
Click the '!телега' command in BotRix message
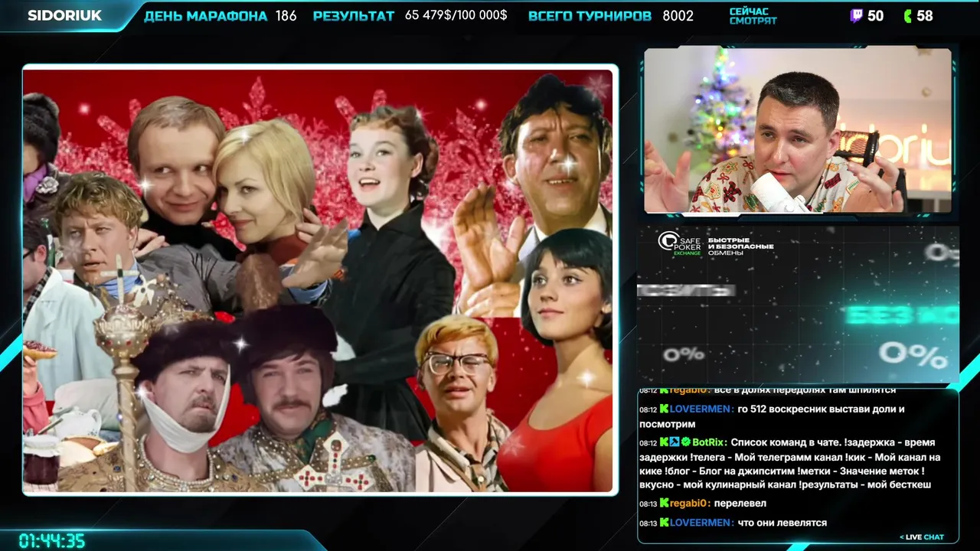(x=708, y=458)
